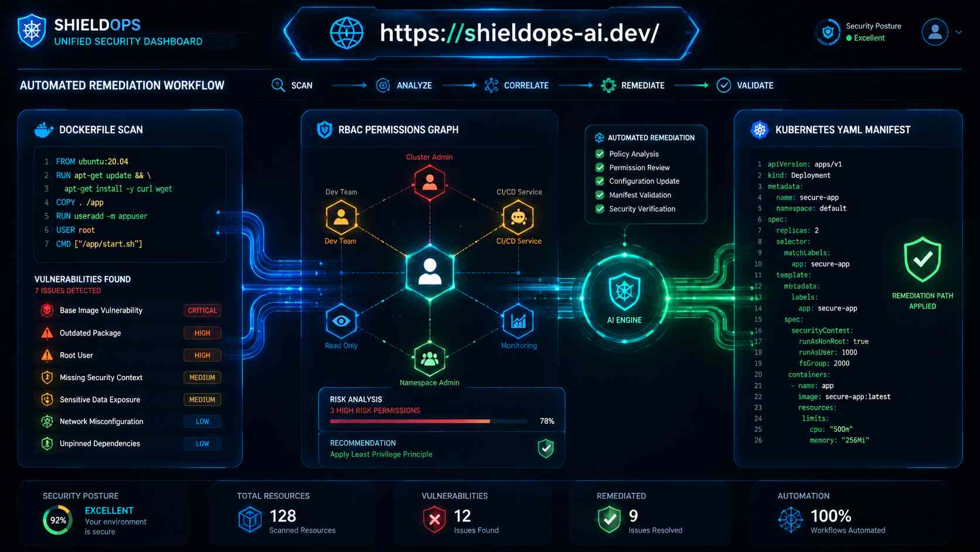The width and height of the screenshot is (980, 552).
Task: Click '7 ISSUES DETECTED' text
Action: (67, 291)
